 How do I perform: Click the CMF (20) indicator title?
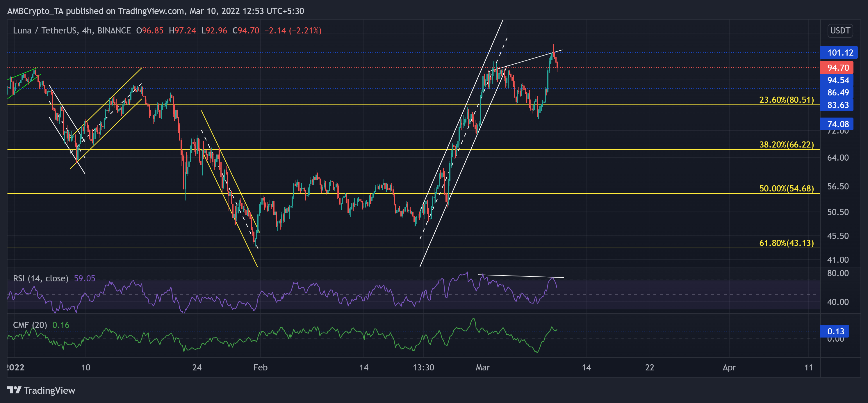tap(30, 325)
